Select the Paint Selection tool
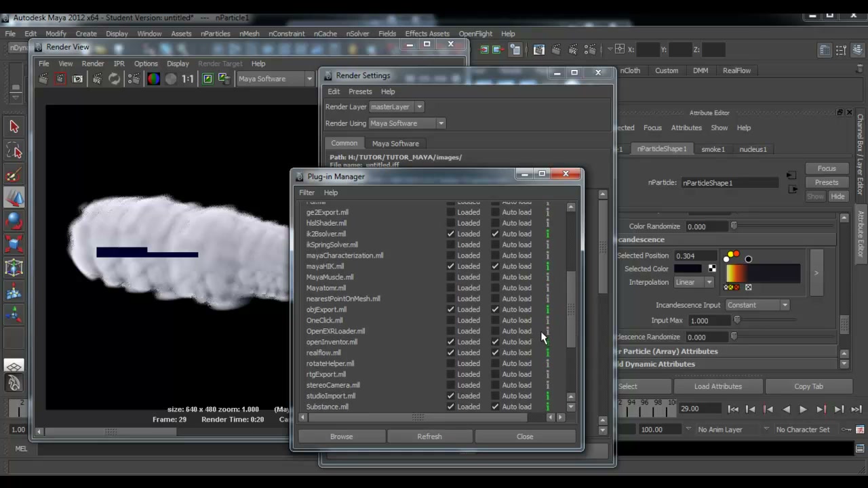 point(14,175)
